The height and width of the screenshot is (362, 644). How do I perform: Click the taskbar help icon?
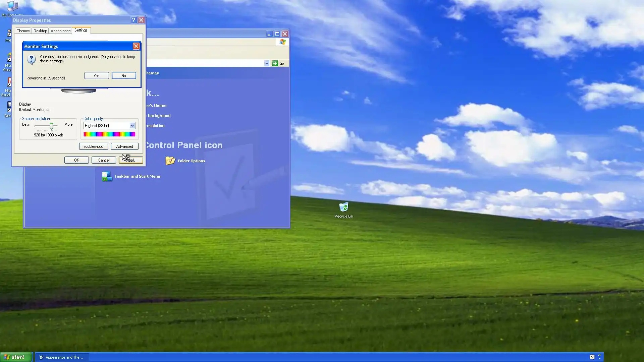pos(592,357)
